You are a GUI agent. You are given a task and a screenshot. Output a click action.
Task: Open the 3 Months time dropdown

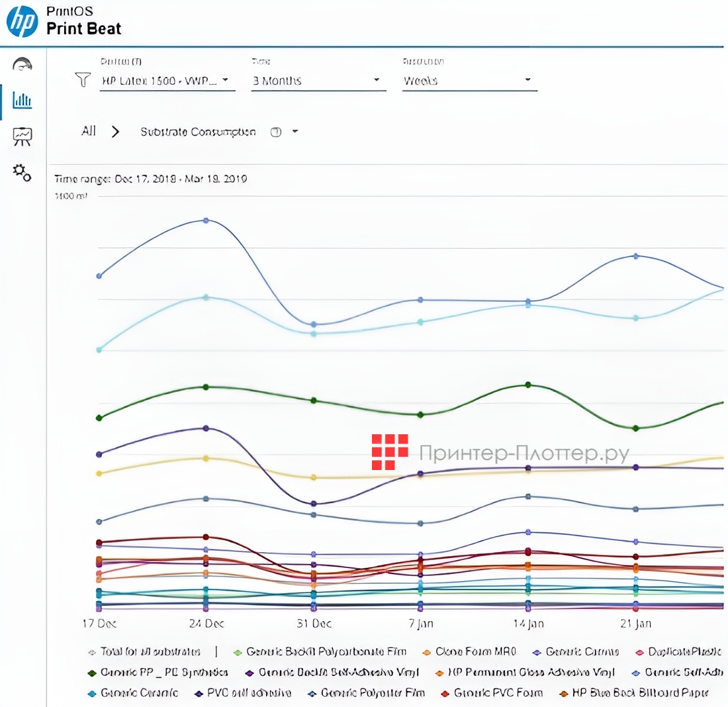tap(318, 81)
